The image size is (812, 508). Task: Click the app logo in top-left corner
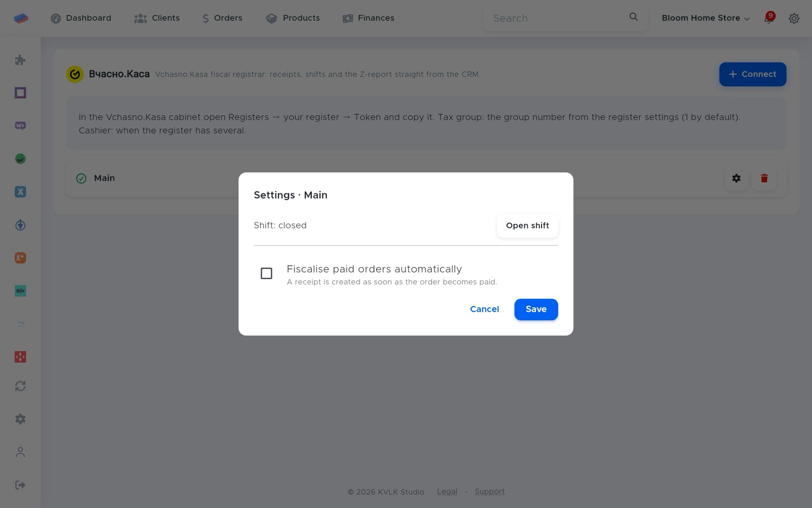coord(21,18)
